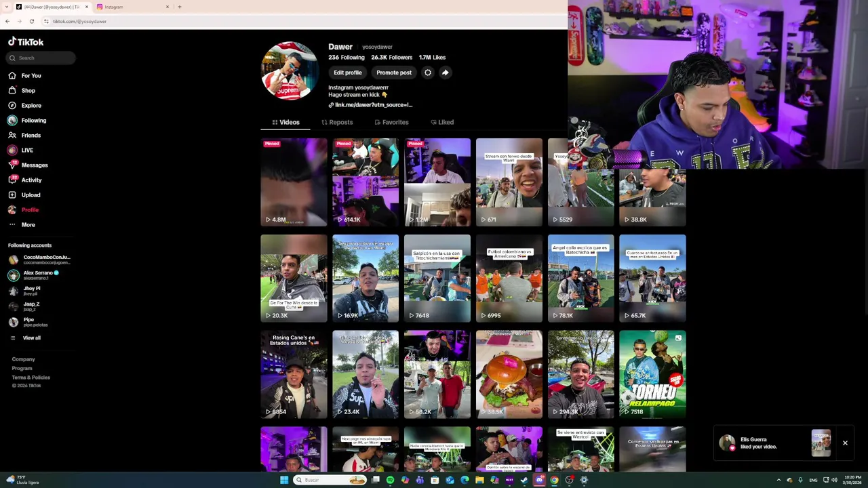The image size is (868, 488).
Task: Click the TikTok logo
Action: click(26, 41)
